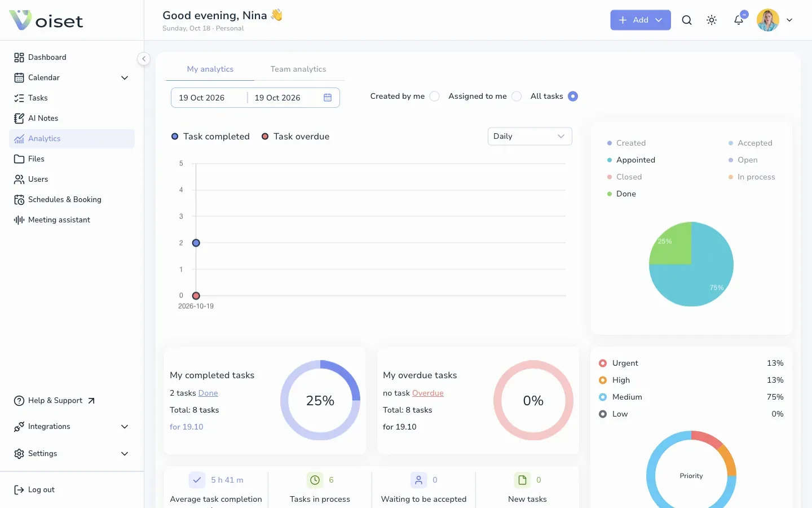Open the Daily interval dropdown
Viewport: 812px width, 508px height.
click(530, 137)
